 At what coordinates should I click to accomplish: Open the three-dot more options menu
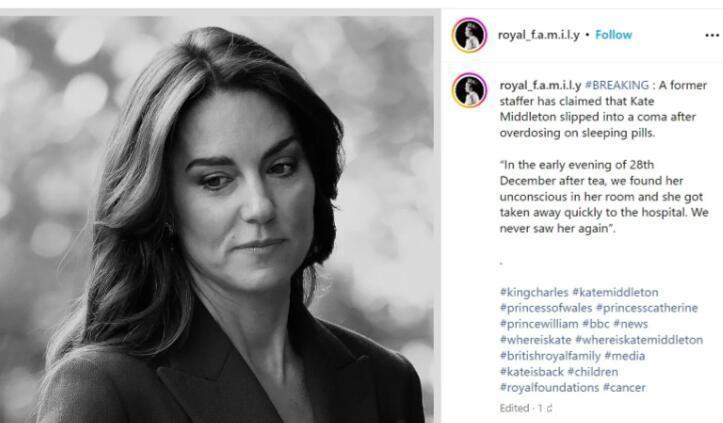point(711,36)
